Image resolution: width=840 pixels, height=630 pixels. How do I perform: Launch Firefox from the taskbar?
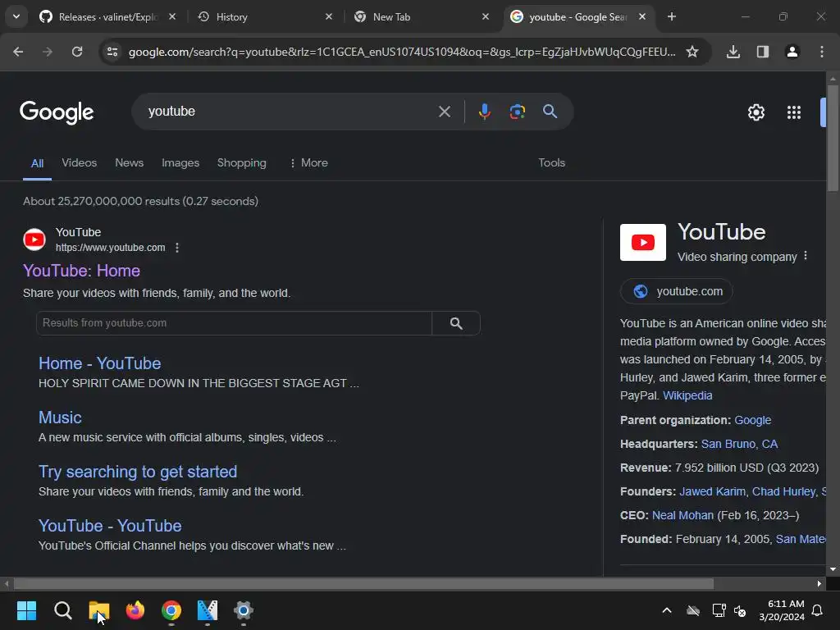tap(135, 610)
